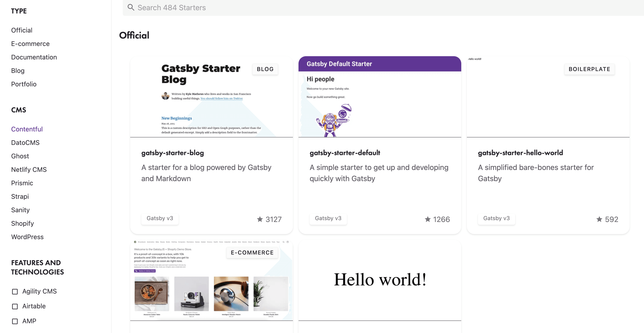The width and height of the screenshot is (644, 333).
Task: Click star icon beside 1266
Action: click(428, 219)
